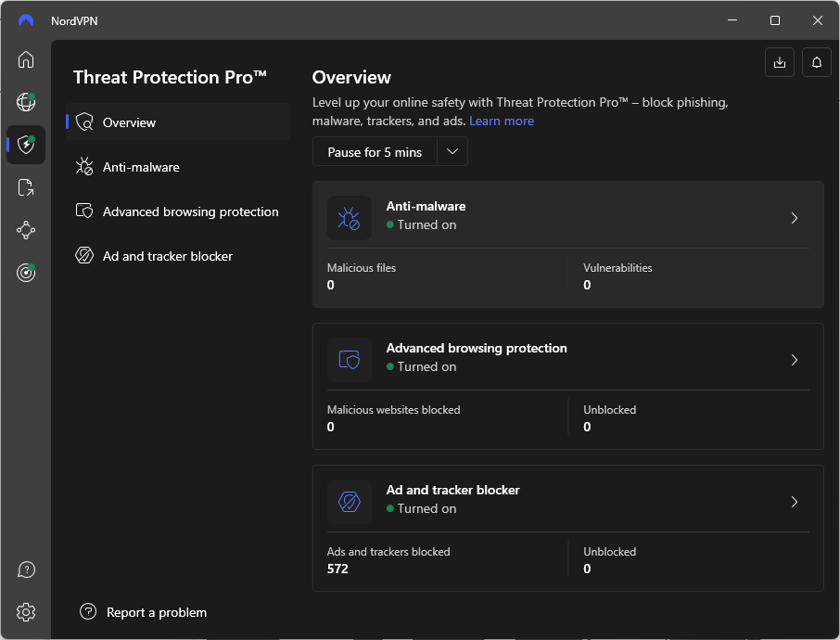
Task: Click Unblocked value under Ad and tracker blocker
Action: [587, 570]
